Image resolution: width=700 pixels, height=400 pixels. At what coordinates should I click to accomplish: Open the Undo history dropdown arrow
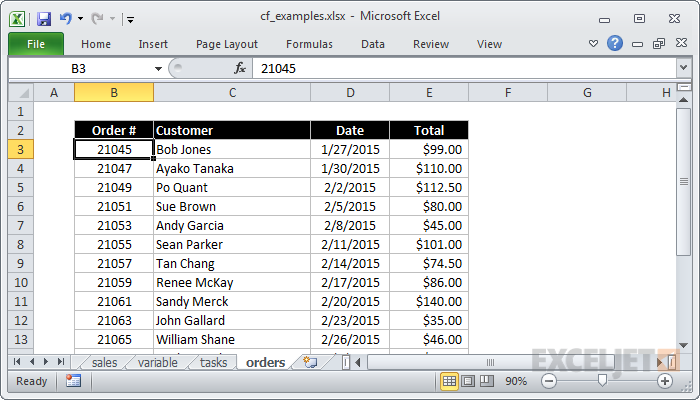[80, 19]
